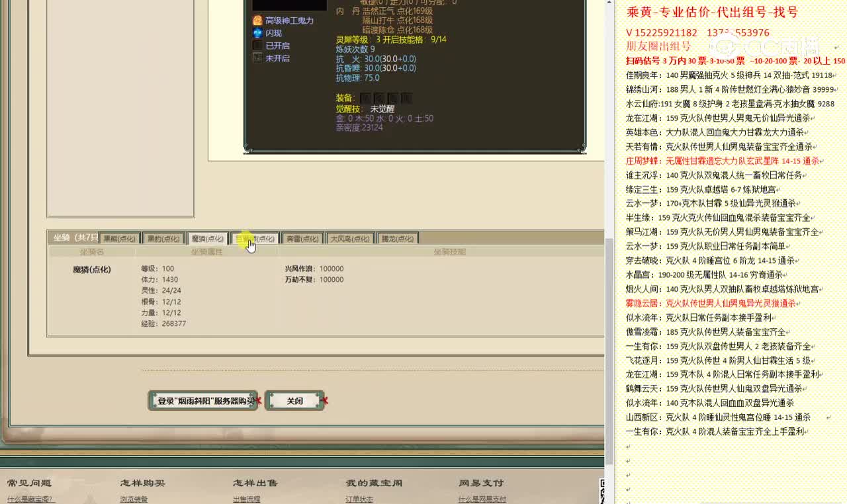Click the 已开启 slot icon
Screen dimensions: 847x504
[257, 46]
